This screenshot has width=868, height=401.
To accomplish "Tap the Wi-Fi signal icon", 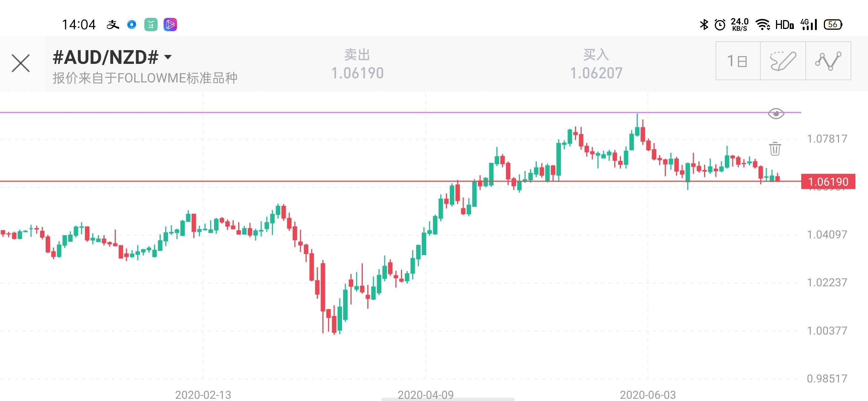I will click(x=763, y=25).
